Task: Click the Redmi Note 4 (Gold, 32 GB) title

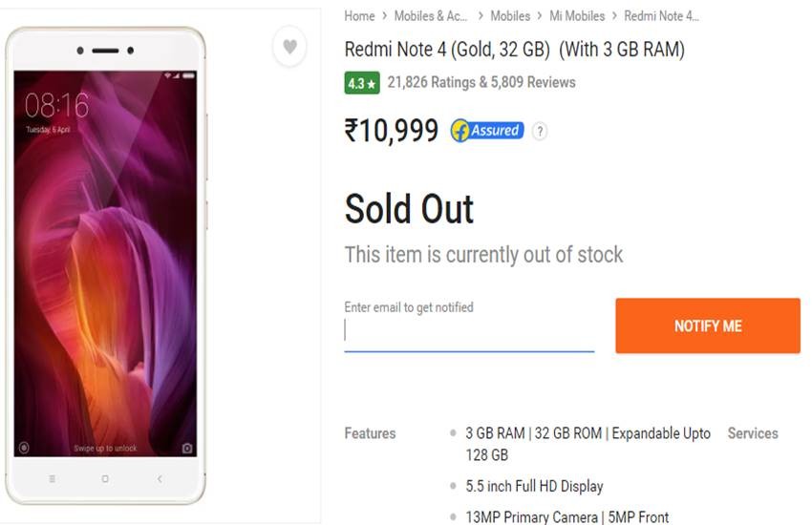Action: click(514, 50)
